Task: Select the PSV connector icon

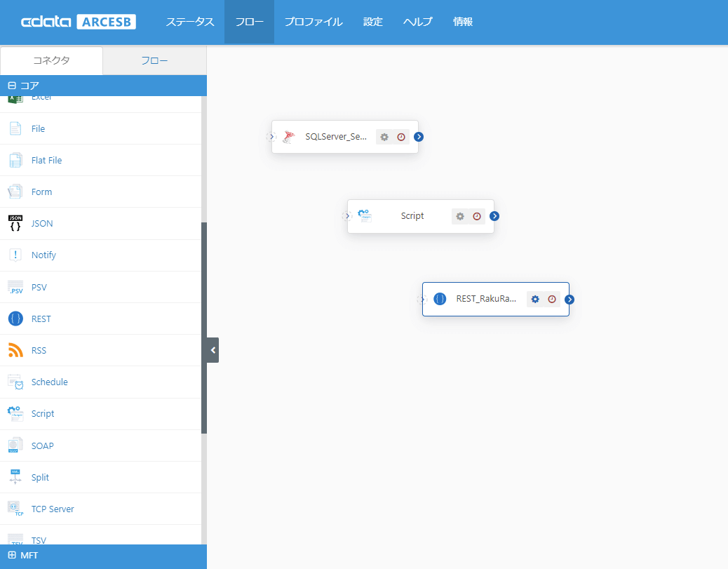Action: click(15, 287)
